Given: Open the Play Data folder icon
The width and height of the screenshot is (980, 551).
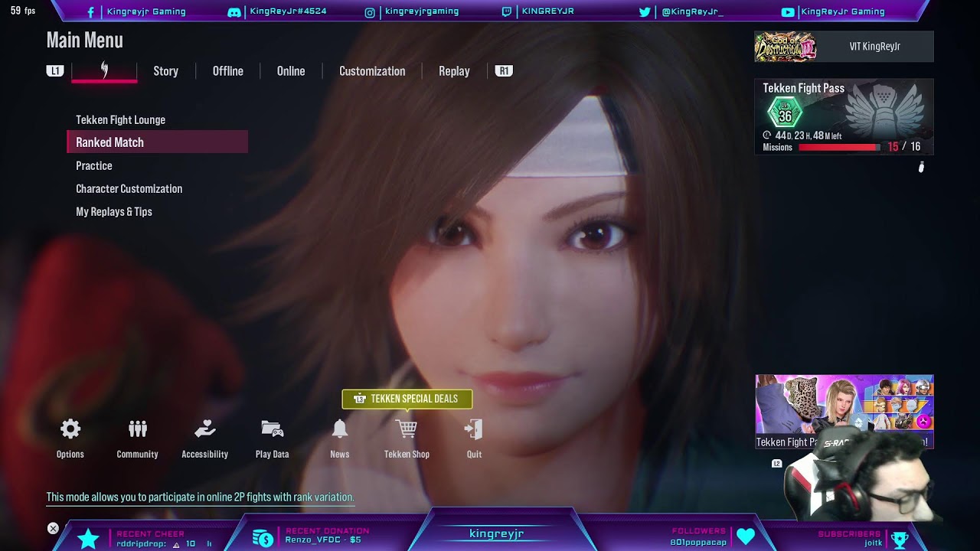Looking at the screenshot, I should [273, 429].
